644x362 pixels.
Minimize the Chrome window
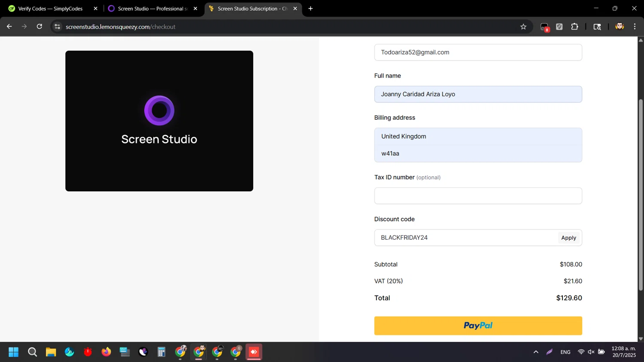click(x=596, y=9)
